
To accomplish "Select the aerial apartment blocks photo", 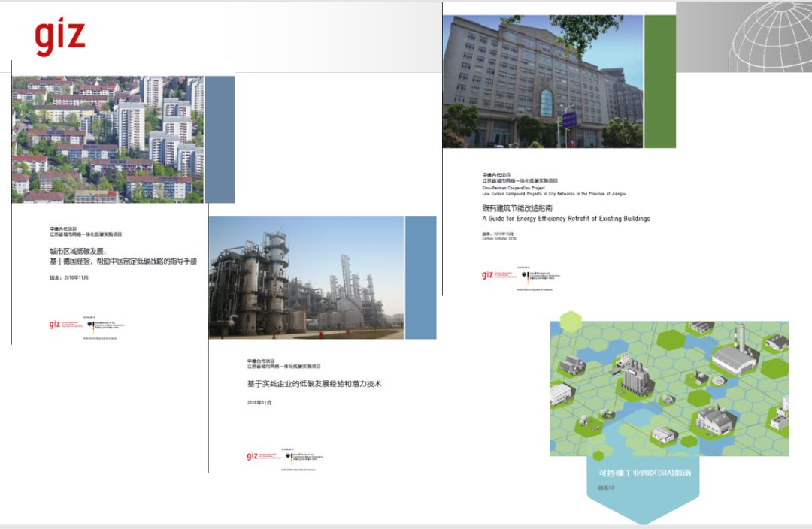I will pyautogui.click(x=108, y=139).
